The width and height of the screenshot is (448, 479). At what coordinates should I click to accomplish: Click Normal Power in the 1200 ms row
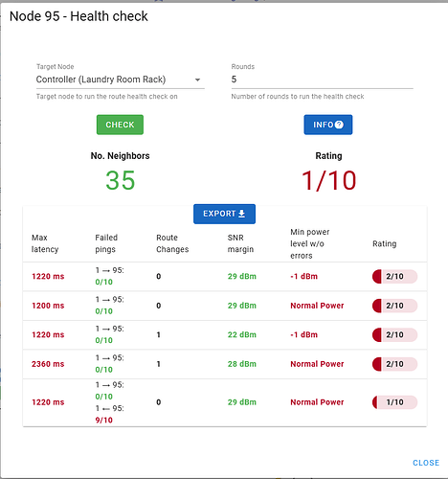[x=317, y=306]
